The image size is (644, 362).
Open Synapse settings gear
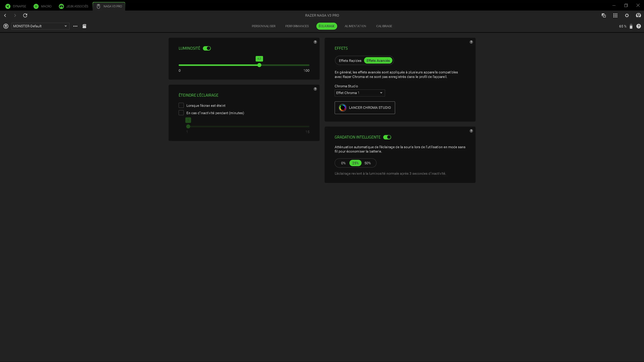coord(627,15)
